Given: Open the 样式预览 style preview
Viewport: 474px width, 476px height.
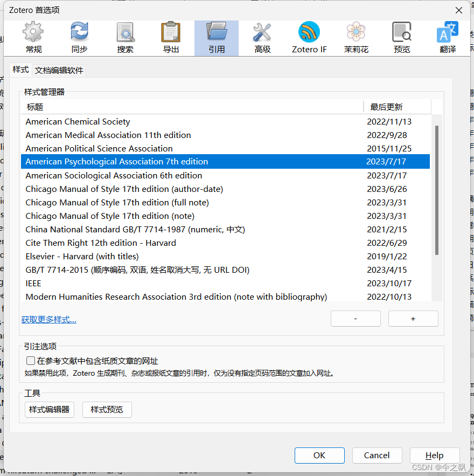Looking at the screenshot, I should (107, 410).
